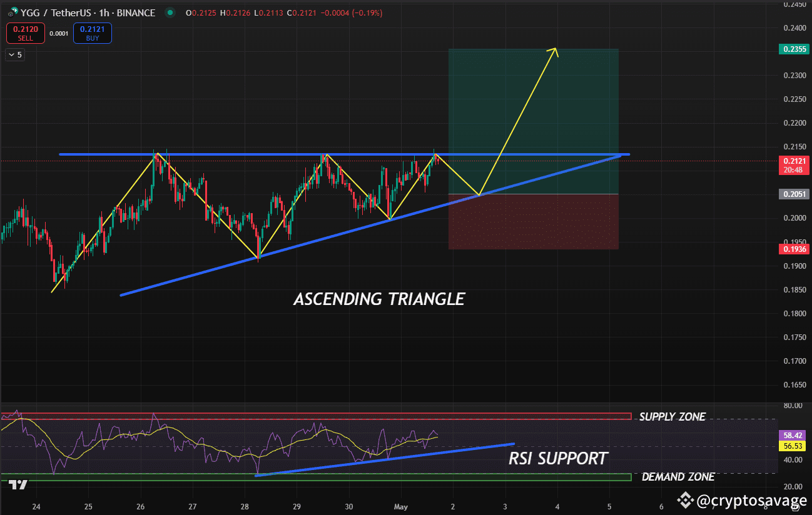Click 0.1800 on the price axis
The image size is (812, 515).
[793, 314]
